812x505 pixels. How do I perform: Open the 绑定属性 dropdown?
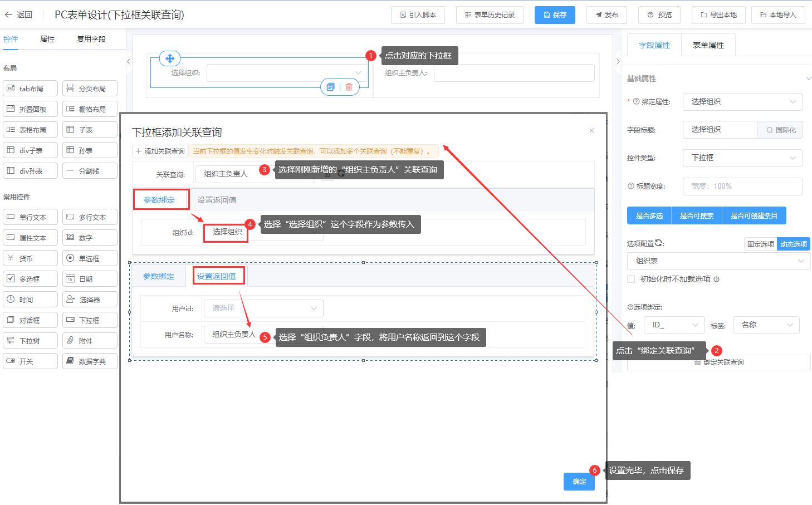point(742,101)
